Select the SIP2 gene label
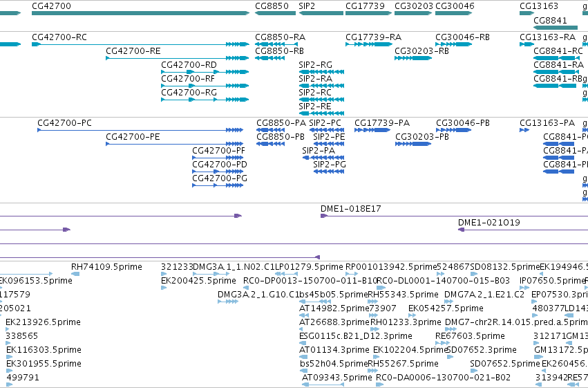 click(x=307, y=6)
